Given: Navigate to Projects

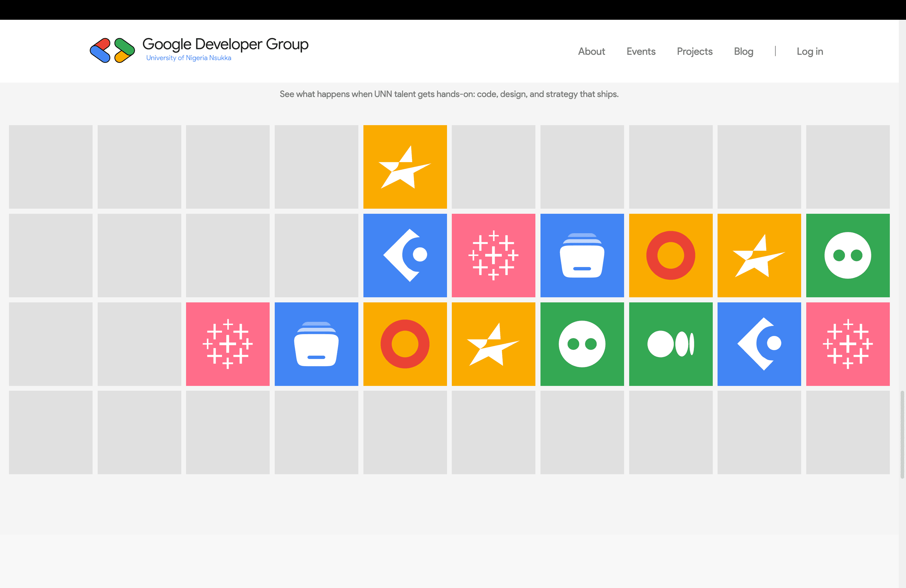Looking at the screenshot, I should 694,51.
